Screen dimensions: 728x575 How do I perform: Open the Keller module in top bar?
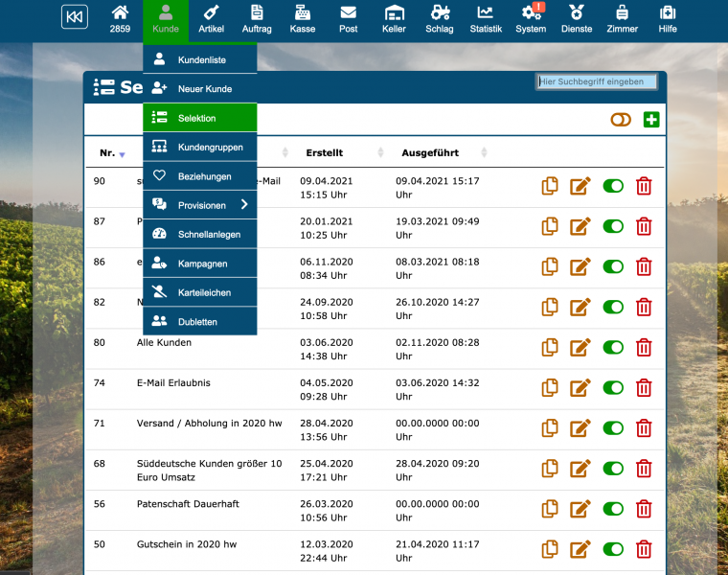(394, 19)
